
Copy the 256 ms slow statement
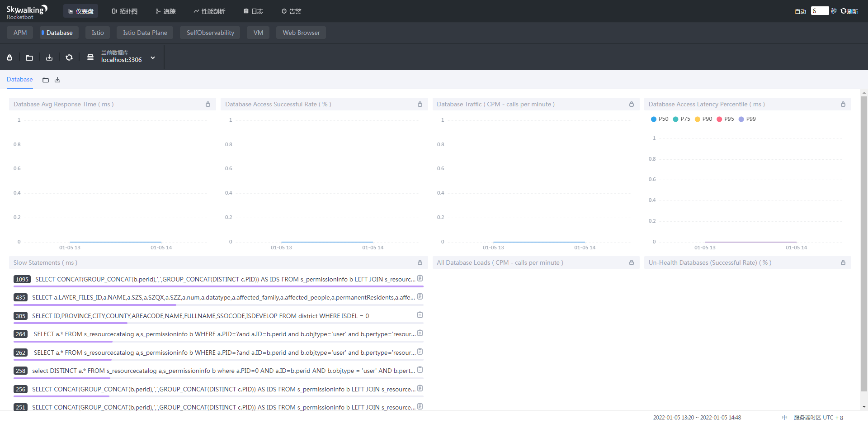(420, 388)
